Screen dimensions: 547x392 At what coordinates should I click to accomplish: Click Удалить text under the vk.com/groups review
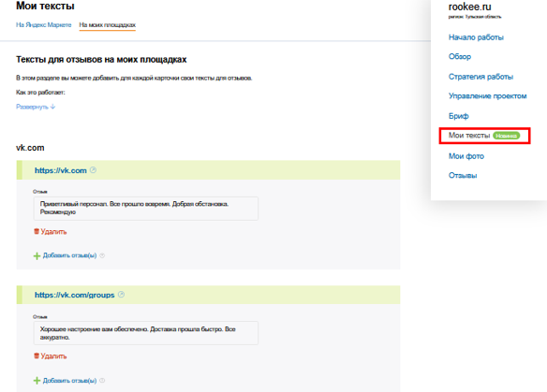(x=53, y=356)
